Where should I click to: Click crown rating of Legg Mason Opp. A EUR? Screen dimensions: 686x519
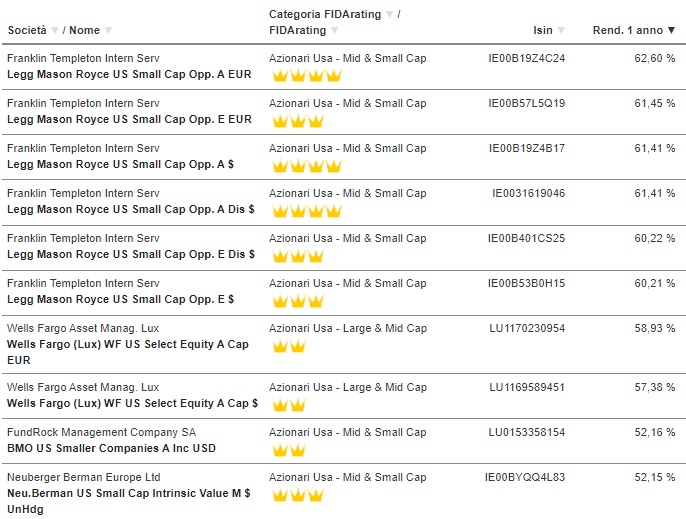[307, 76]
